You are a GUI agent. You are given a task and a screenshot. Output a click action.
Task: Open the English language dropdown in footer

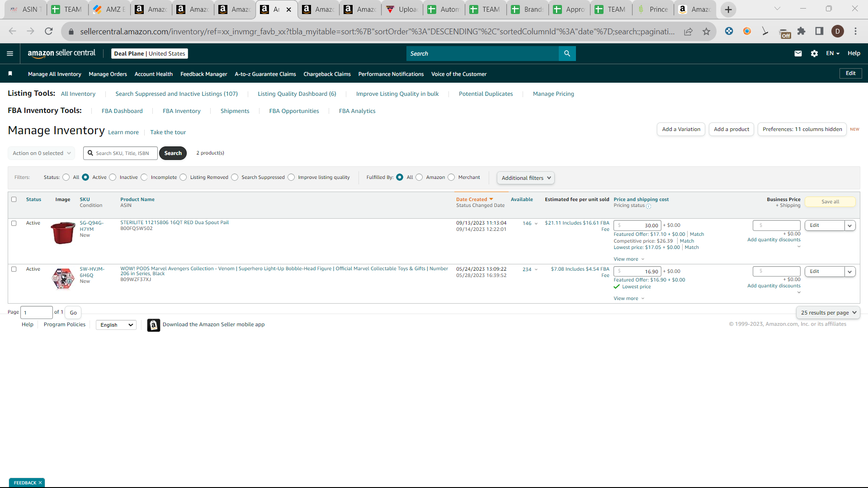[116, 325]
